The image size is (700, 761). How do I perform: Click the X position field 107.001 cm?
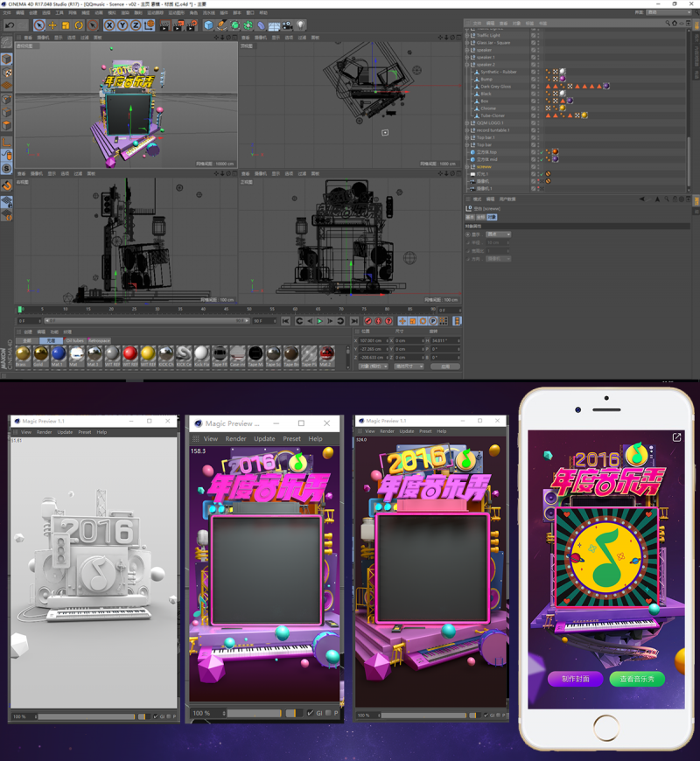(x=373, y=341)
